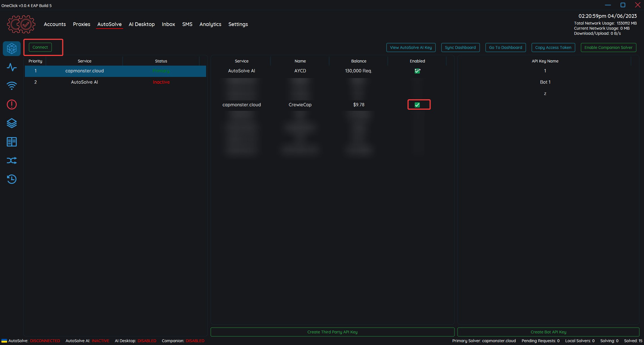Screen dimensions: 644x345
Task: Open the Proxies tab
Action: [x=82, y=24]
